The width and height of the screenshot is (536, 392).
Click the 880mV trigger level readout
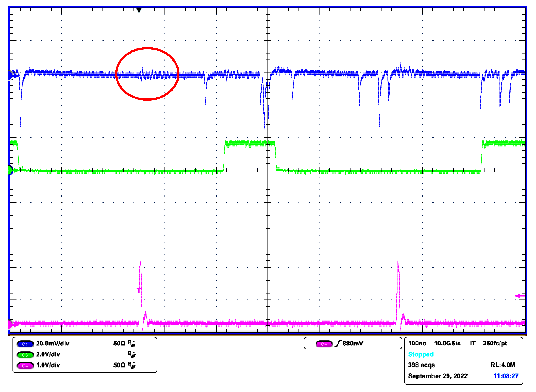click(x=353, y=344)
